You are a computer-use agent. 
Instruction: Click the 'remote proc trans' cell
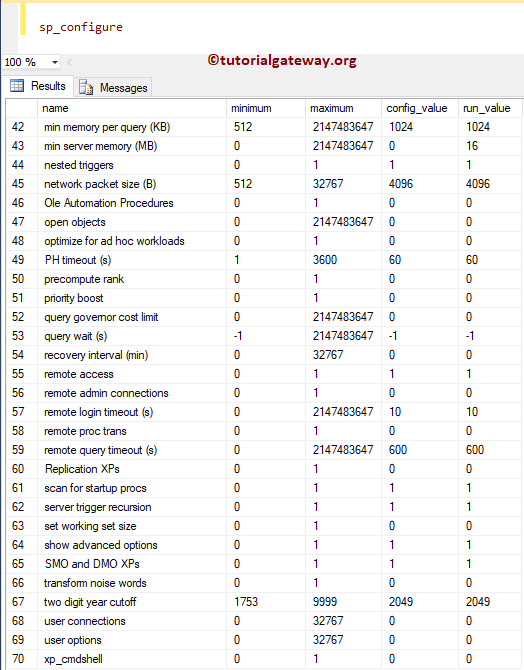[132, 431]
